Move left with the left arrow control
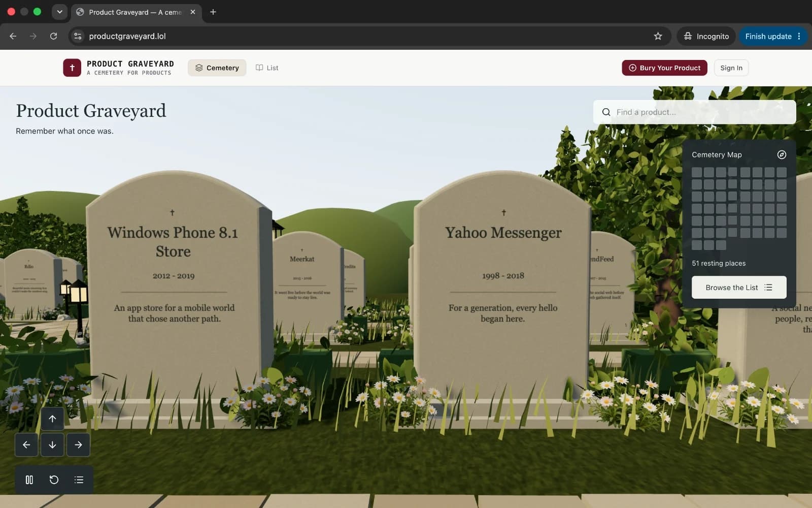 point(26,444)
